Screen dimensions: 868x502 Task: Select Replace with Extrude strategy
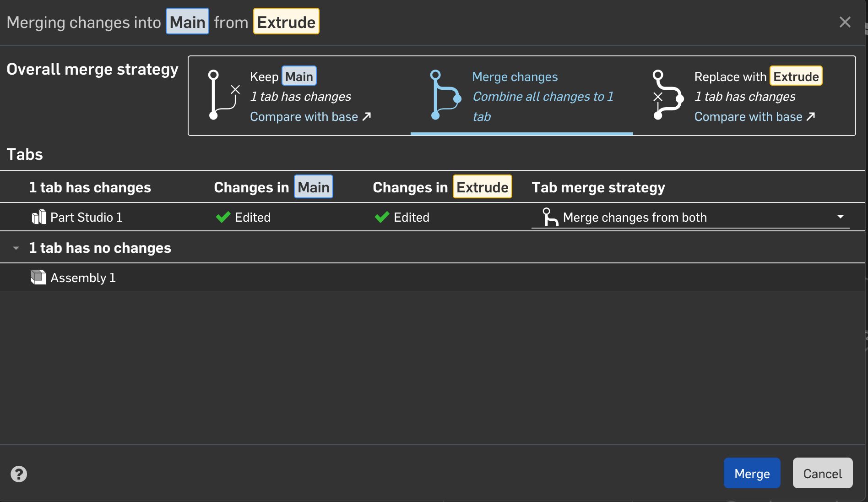tap(744, 95)
